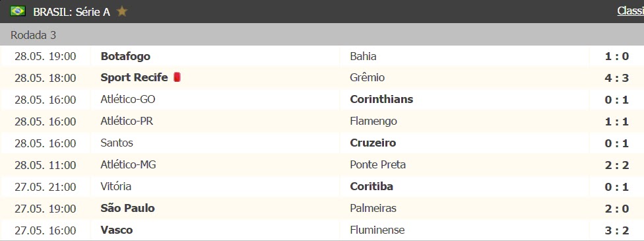Screen dimensions: 644x241
Task: Click the Ponte Preta away team
Action: (x=378, y=164)
